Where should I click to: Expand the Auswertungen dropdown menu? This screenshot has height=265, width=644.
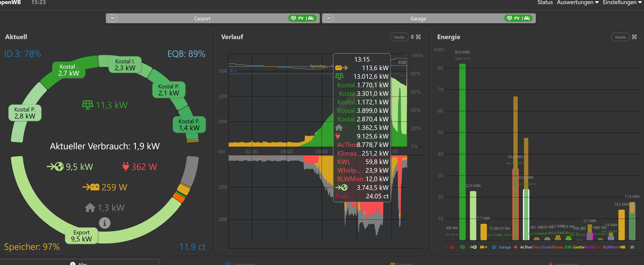(578, 3)
